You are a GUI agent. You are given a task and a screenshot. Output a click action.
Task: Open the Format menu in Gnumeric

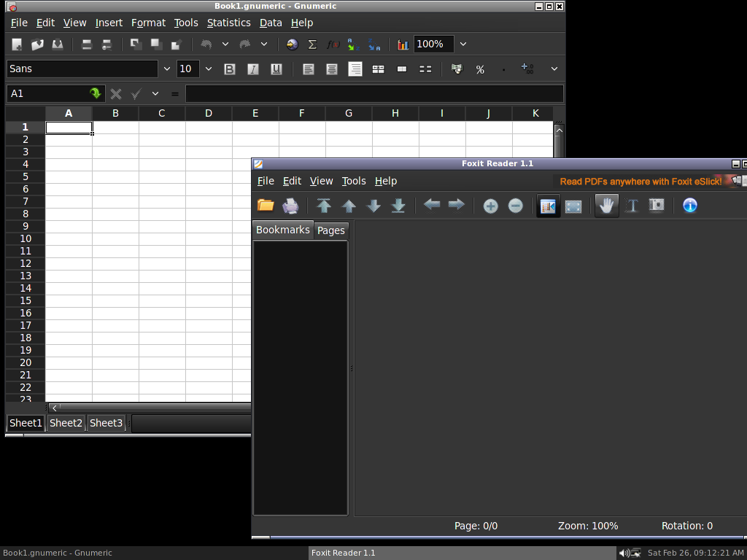coord(148,23)
